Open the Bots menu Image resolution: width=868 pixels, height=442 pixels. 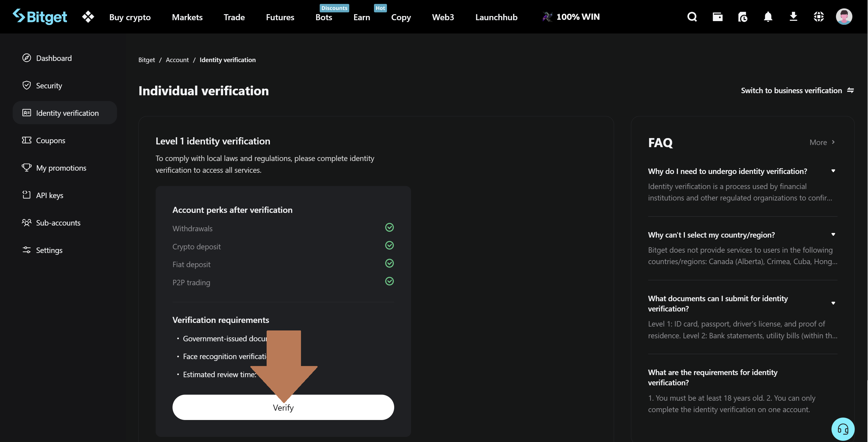point(324,17)
